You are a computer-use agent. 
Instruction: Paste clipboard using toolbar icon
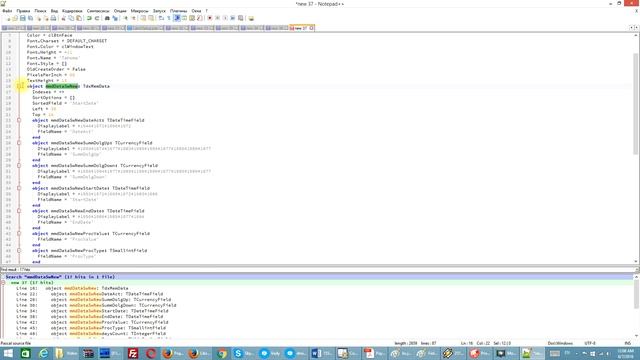(78, 18)
